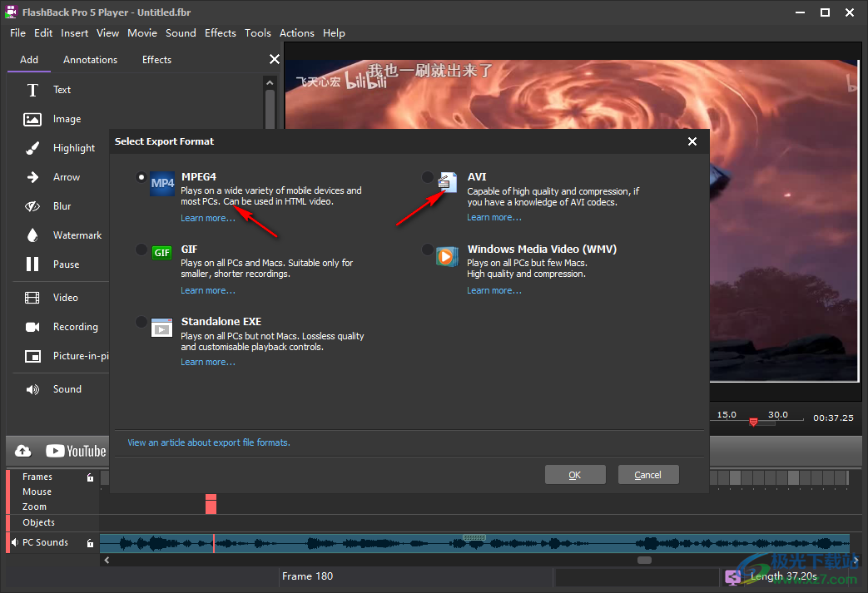Click the Sound speaker icon

point(32,389)
